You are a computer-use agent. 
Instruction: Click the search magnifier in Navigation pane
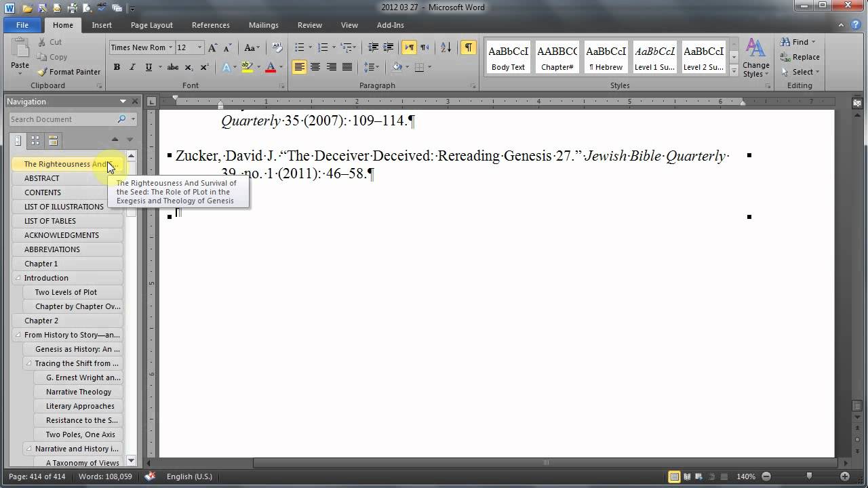pos(121,119)
